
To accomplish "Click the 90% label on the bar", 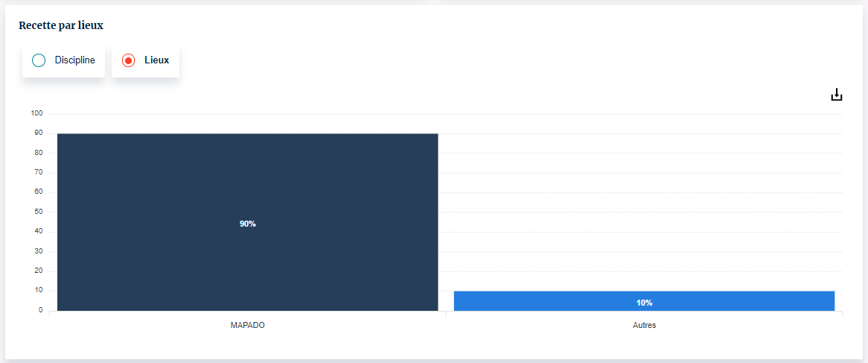I will click(247, 224).
